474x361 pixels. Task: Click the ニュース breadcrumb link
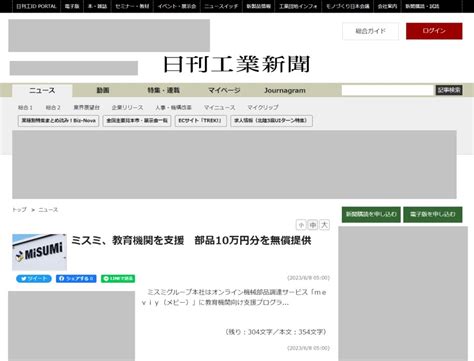(x=48, y=210)
